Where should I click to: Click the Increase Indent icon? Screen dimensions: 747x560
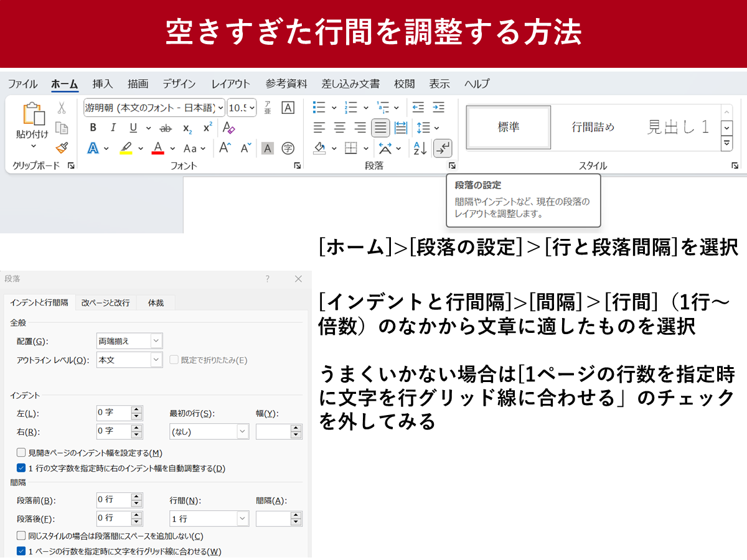click(x=438, y=108)
